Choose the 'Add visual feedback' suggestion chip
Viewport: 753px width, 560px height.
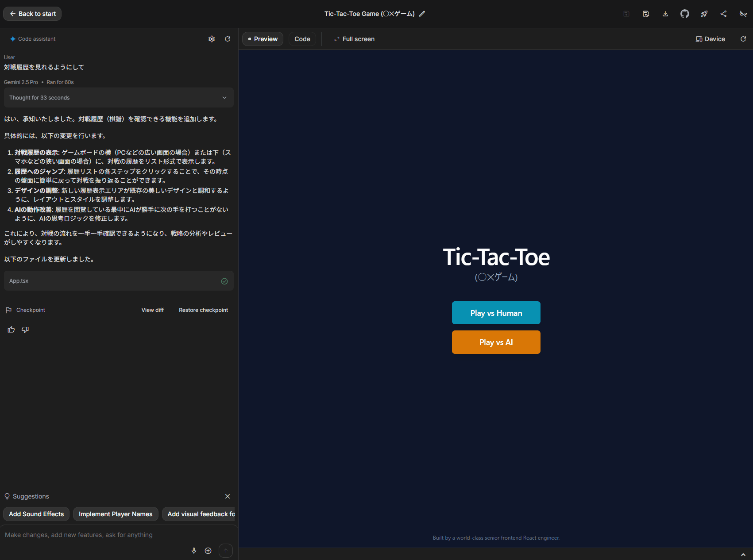199,514
